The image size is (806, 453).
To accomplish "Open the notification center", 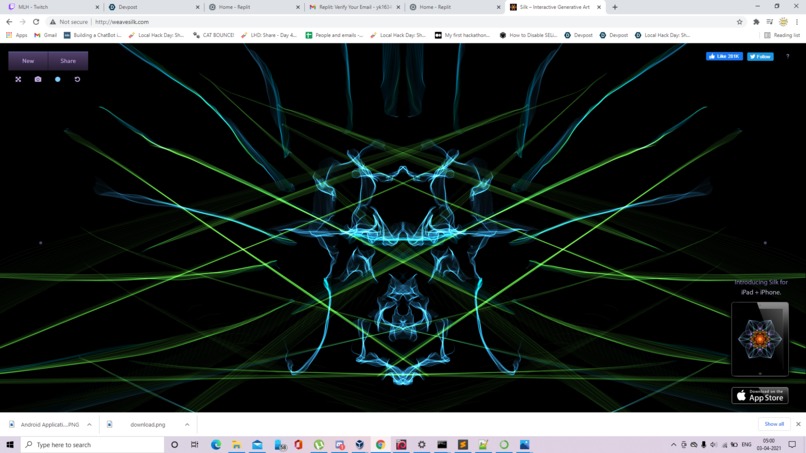I will tap(792, 444).
